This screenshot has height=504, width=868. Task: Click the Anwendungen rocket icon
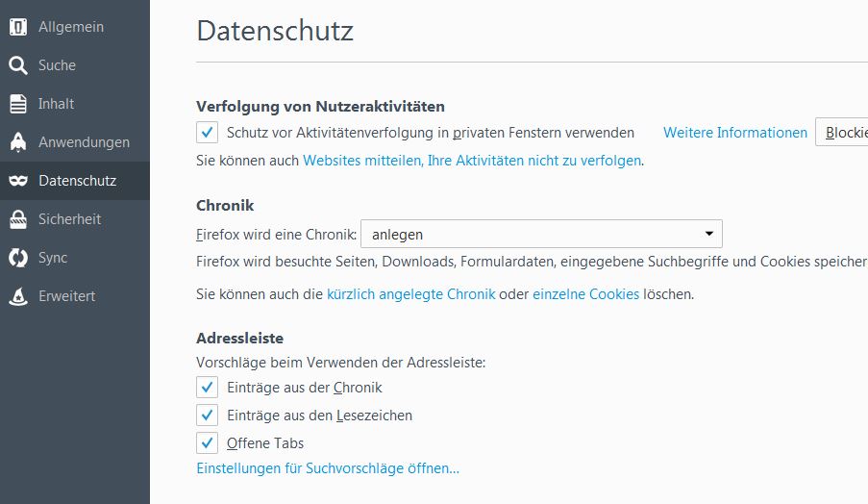(x=18, y=142)
